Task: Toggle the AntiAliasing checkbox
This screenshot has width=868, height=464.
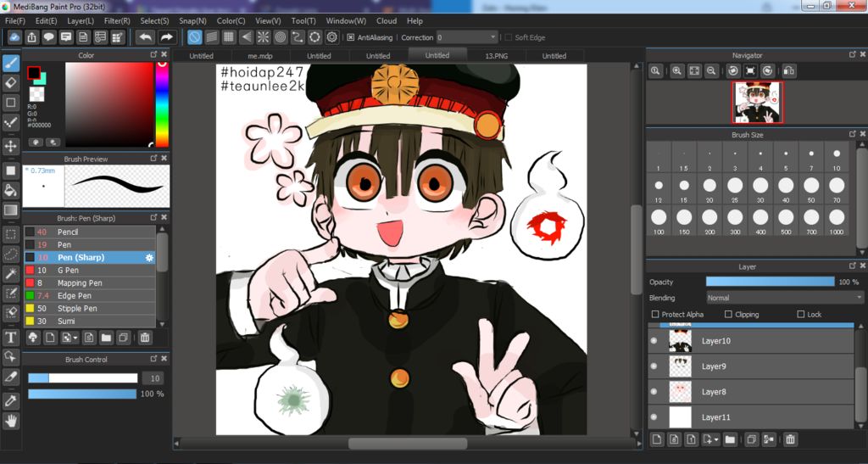Action: tap(350, 37)
